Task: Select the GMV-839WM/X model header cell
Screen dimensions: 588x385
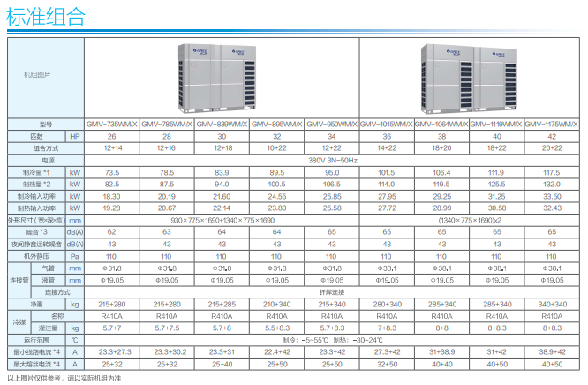Action: (222, 125)
